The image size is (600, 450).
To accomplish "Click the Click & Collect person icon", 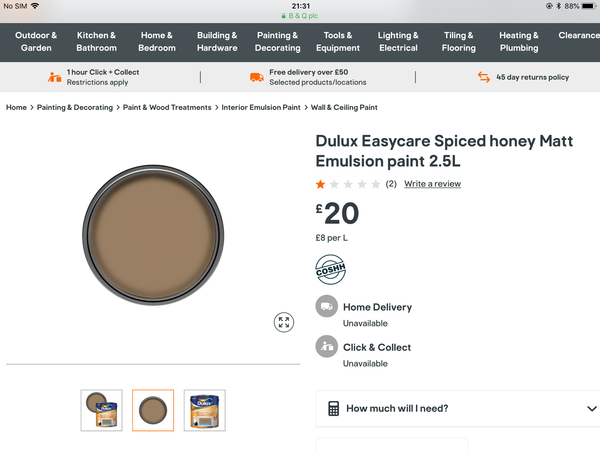I will click(x=326, y=347).
